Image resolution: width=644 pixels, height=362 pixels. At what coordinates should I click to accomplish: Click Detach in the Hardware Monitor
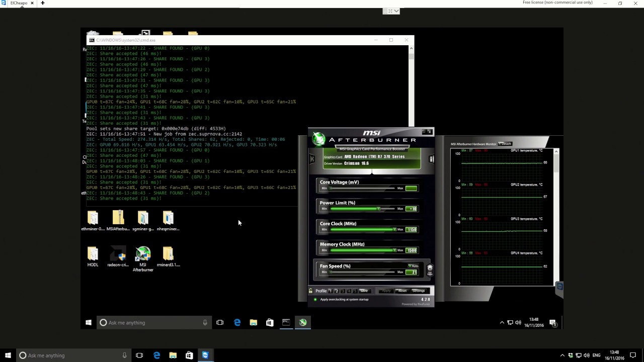[x=505, y=144]
